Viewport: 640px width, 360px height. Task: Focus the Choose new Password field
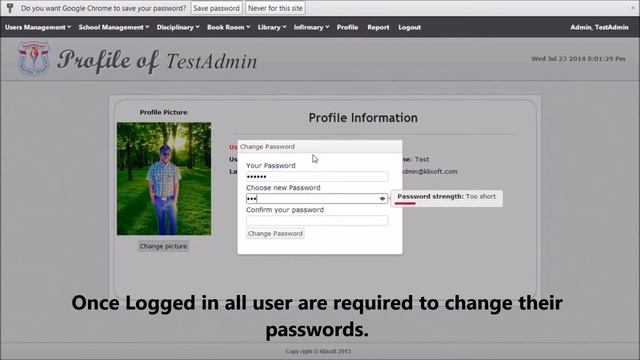click(317, 199)
